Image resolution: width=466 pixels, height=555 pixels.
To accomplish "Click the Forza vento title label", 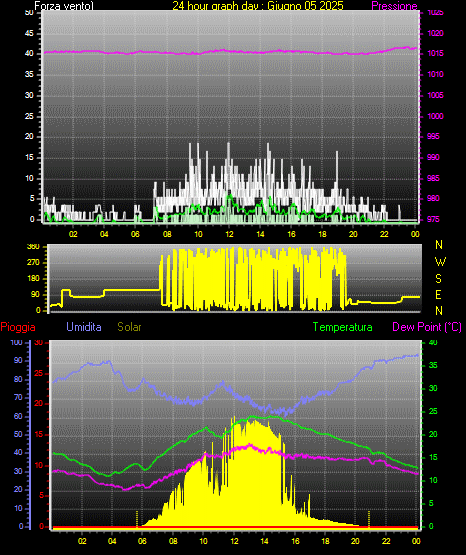I will [64, 6].
